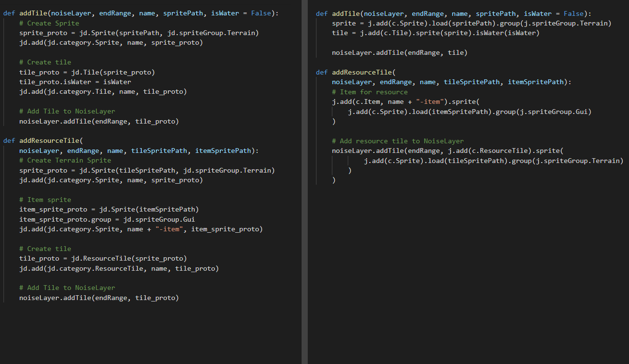Image resolution: width=629 pixels, height=364 pixels.
Task: Select the comment '# Item for resource'
Action: (x=370, y=92)
